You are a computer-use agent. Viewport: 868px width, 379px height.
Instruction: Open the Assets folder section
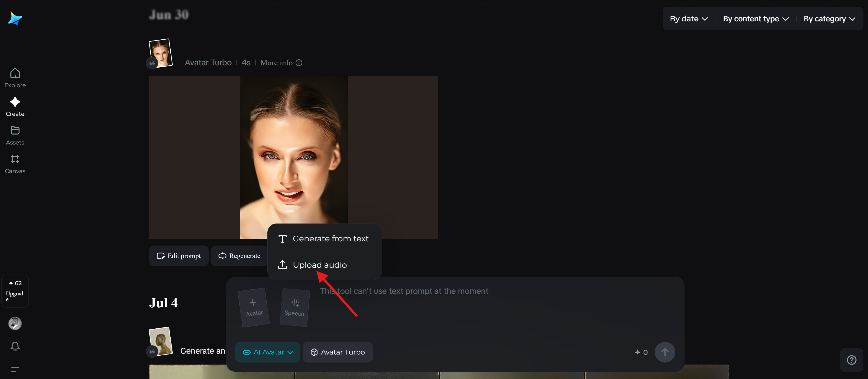click(x=15, y=135)
